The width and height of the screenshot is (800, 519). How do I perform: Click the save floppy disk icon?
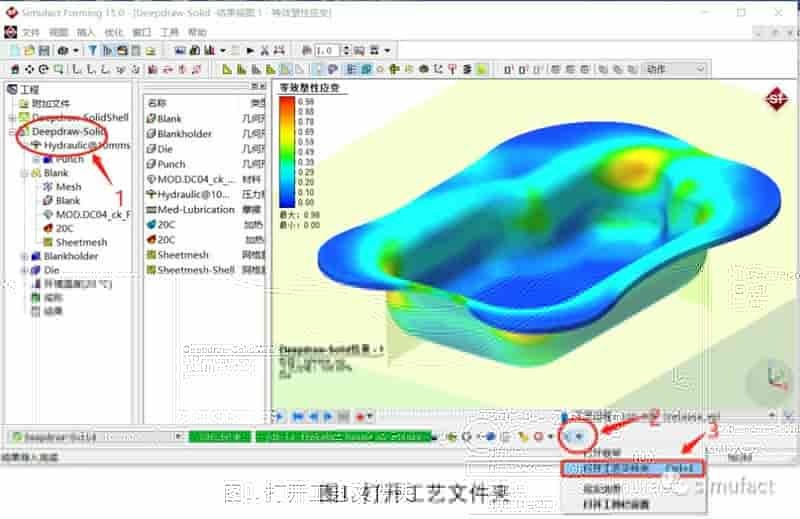tap(44, 51)
